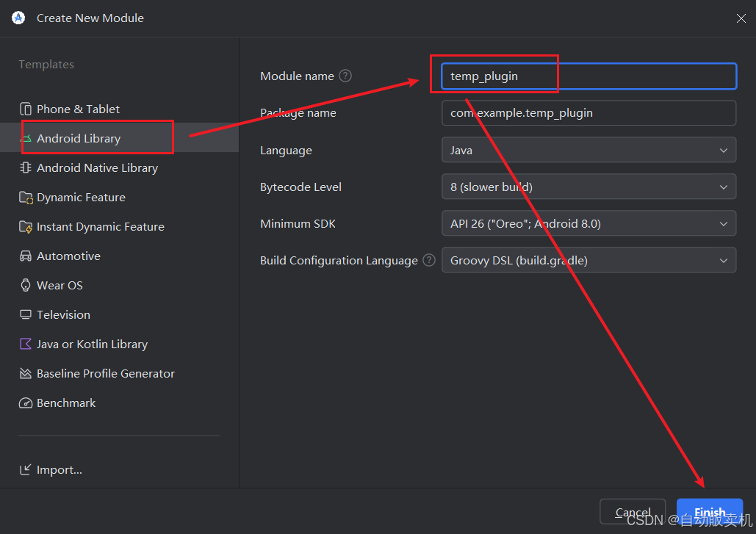Pick Instant Dynamic Feature template
This screenshot has height=534, width=756.
[119, 226]
